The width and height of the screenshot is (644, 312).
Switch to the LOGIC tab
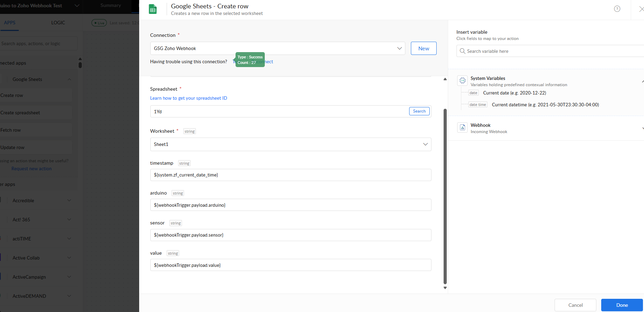click(x=58, y=23)
